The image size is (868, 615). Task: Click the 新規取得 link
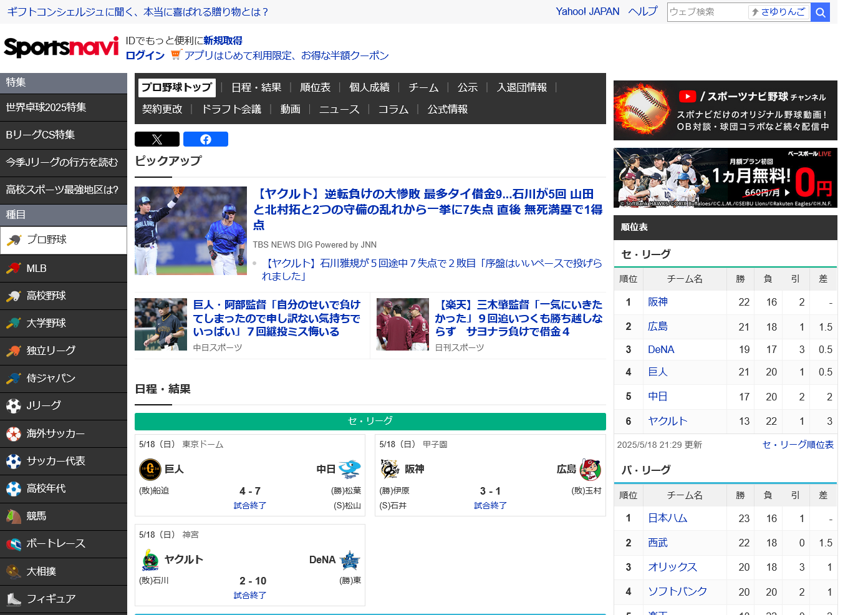[223, 41]
